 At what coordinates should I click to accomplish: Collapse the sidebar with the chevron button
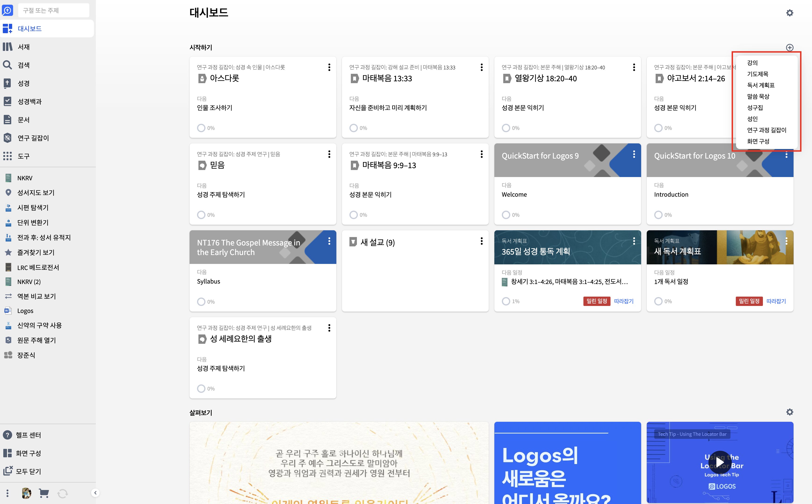(x=95, y=493)
